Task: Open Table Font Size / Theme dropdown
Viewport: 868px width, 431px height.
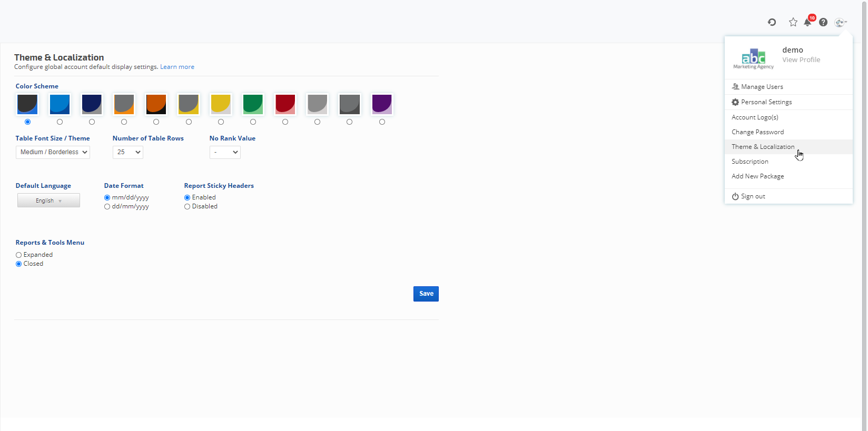Action: (x=53, y=152)
